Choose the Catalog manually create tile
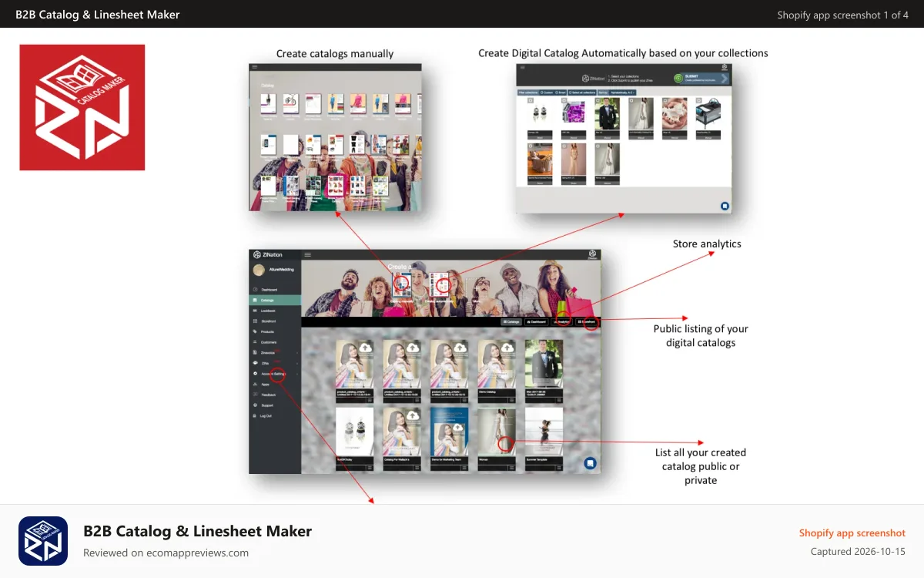Image resolution: width=924 pixels, height=578 pixels. 402,285
